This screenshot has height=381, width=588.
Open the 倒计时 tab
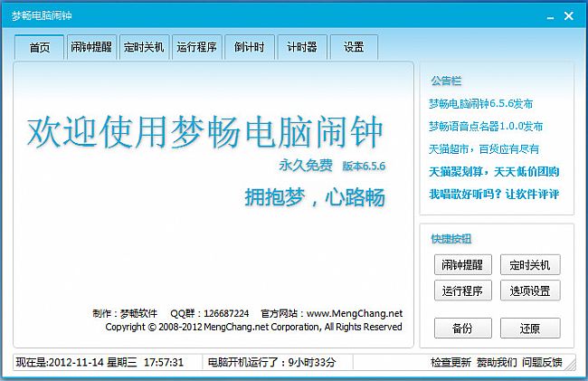[249, 48]
